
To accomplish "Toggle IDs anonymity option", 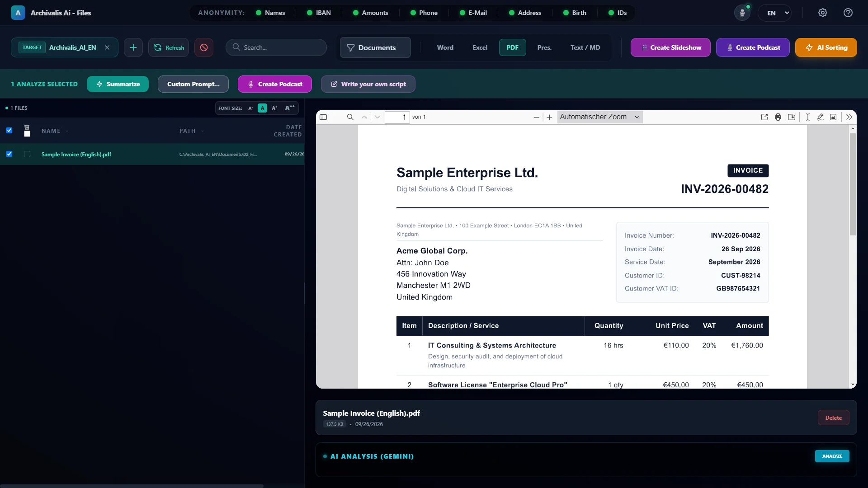I will pos(618,13).
